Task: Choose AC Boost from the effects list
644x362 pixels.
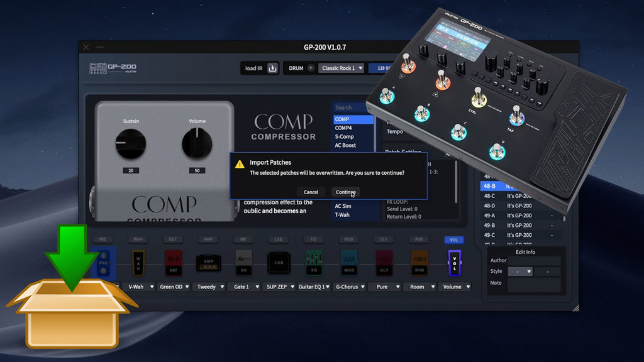Action: [x=345, y=145]
